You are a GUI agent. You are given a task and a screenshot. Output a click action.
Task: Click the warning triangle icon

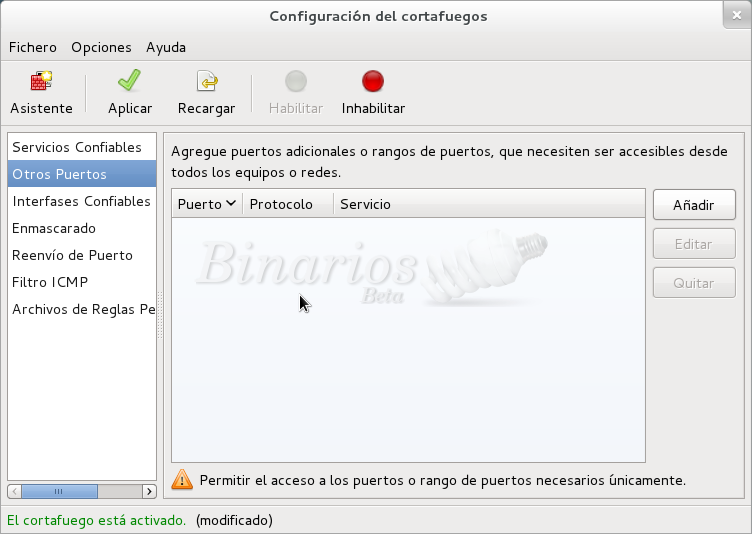coord(182,480)
